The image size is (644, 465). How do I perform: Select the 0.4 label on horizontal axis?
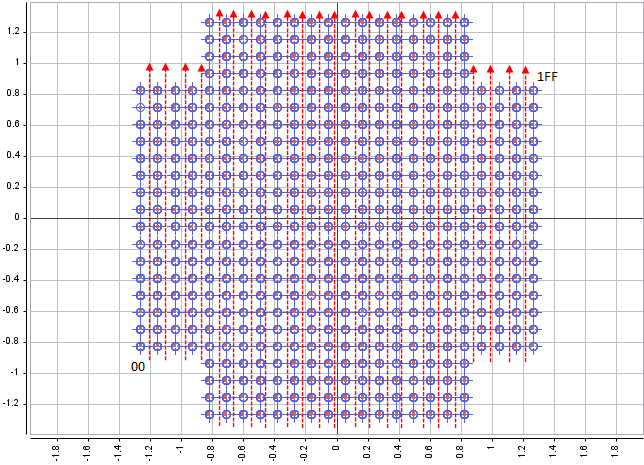click(398, 451)
